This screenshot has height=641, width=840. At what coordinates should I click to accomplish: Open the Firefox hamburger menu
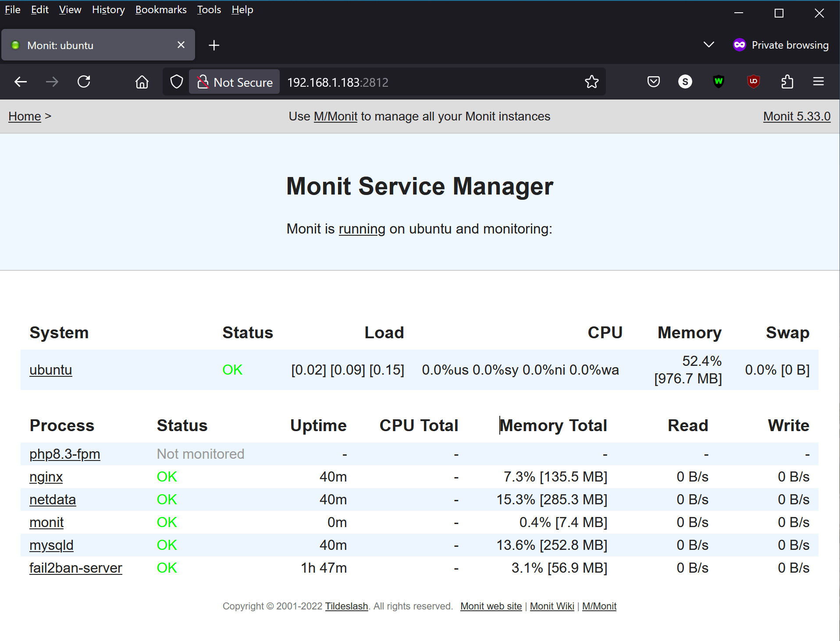[x=819, y=81]
